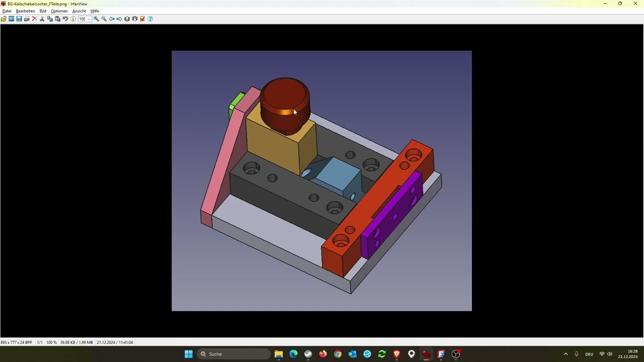Zoom out with the minus magnifier
Image resolution: width=644 pixels, height=362 pixels.
(104, 19)
